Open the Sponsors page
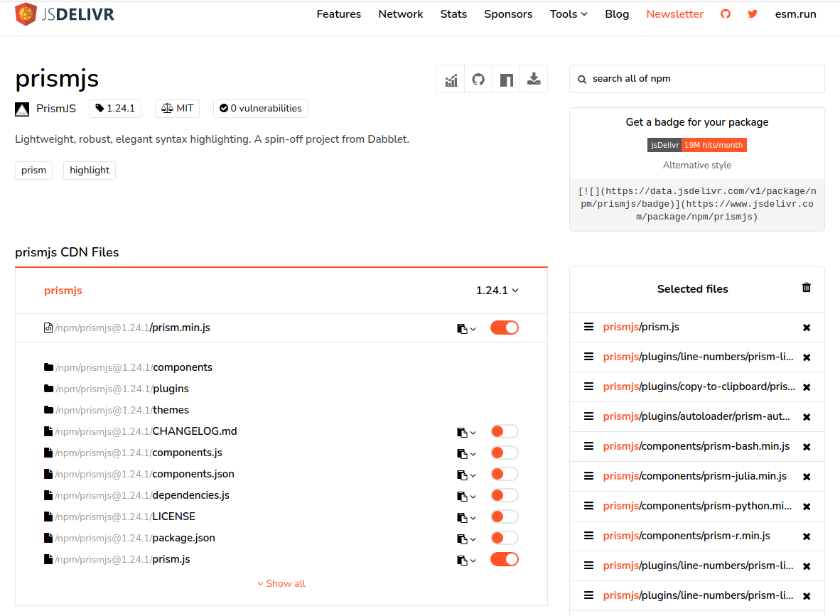The image size is (840, 616). click(508, 14)
